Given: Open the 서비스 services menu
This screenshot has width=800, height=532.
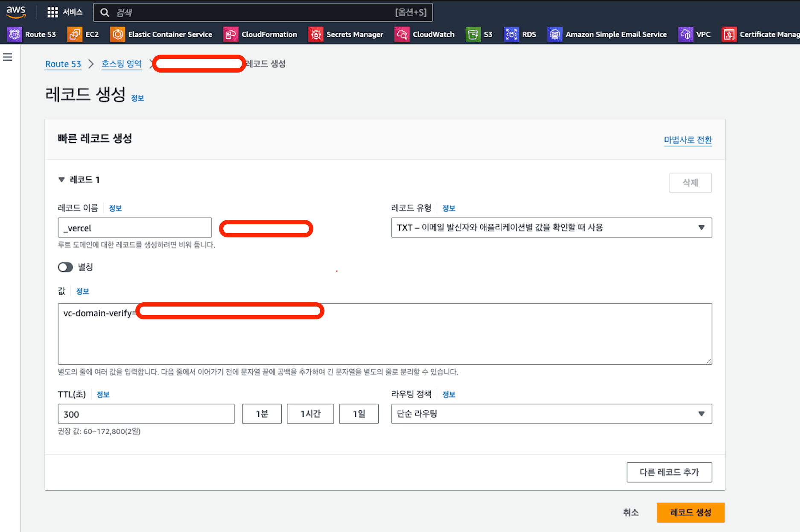Looking at the screenshot, I should click(65, 12).
